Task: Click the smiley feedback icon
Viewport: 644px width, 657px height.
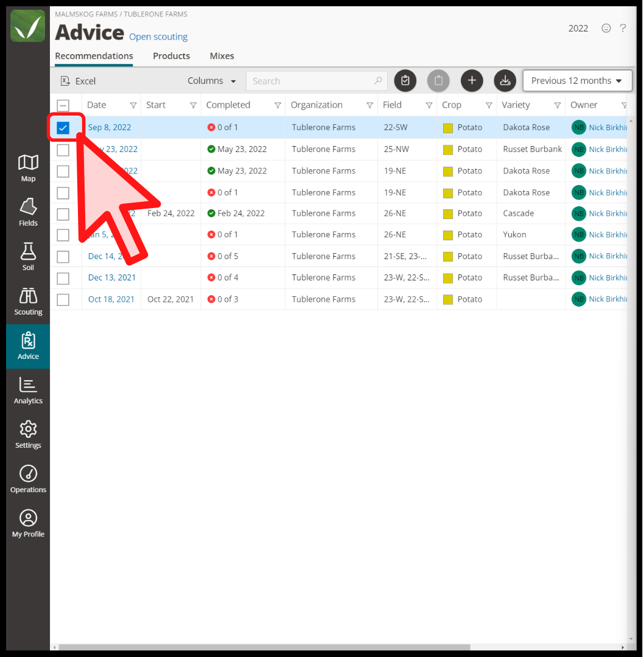Action: pos(606,28)
